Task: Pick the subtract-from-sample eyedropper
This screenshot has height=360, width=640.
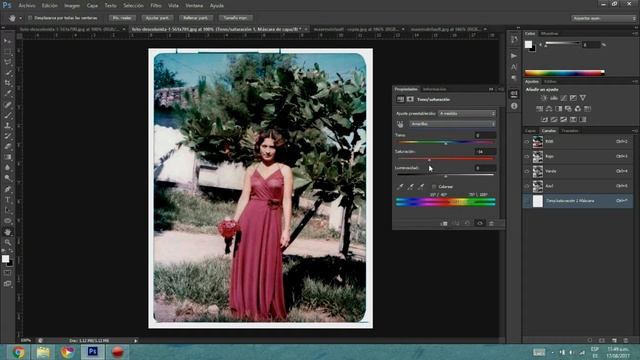Action: click(421, 187)
